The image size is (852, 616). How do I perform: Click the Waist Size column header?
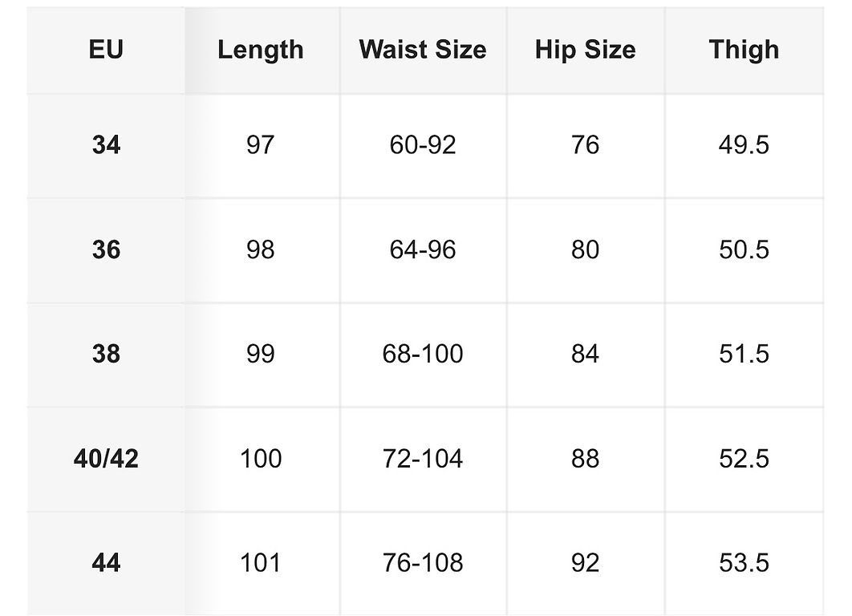tap(423, 50)
